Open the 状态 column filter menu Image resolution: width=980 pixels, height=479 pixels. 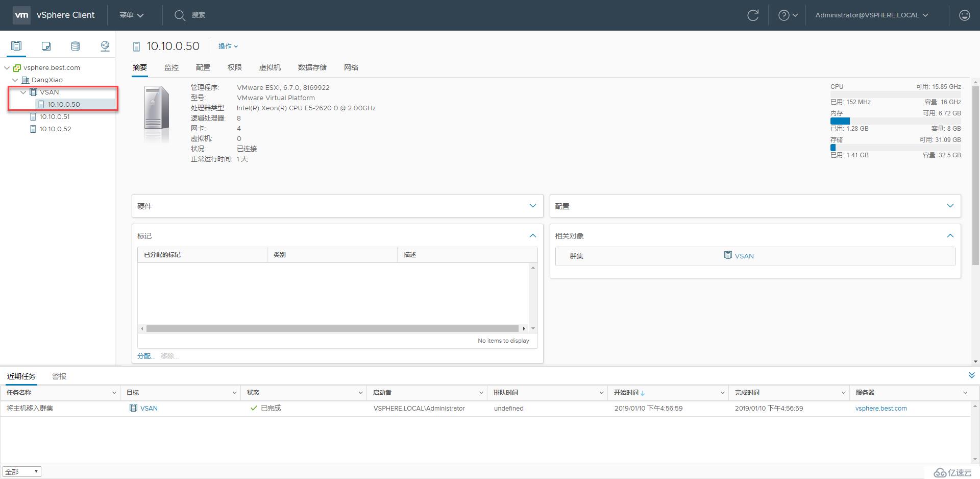coord(360,393)
